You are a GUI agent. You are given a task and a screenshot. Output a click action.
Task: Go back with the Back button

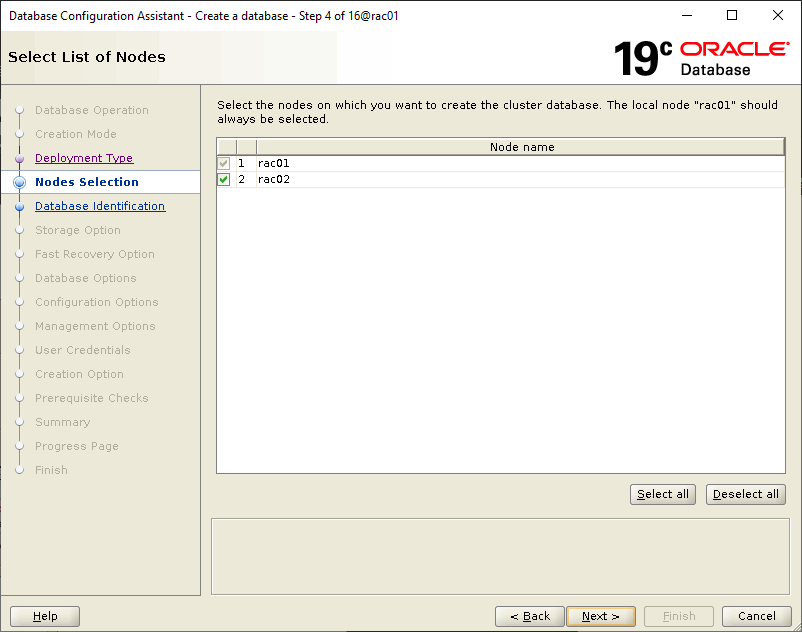tap(529, 616)
